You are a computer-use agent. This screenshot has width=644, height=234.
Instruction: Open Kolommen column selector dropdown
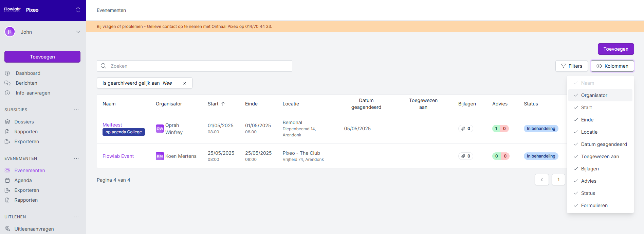click(612, 66)
